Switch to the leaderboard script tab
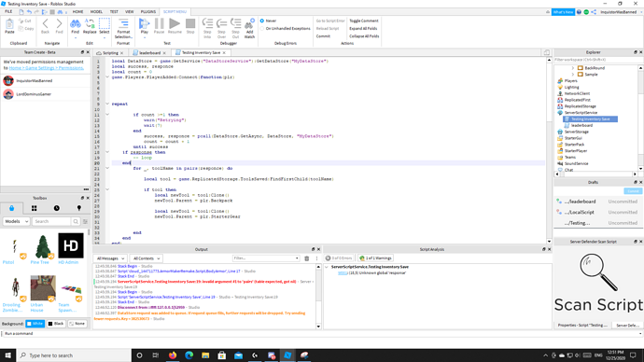 tap(149, 53)
